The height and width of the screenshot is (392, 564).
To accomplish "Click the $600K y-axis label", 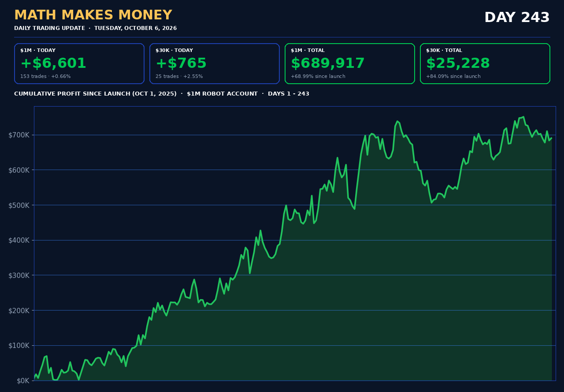I will (x=19, y=170).
